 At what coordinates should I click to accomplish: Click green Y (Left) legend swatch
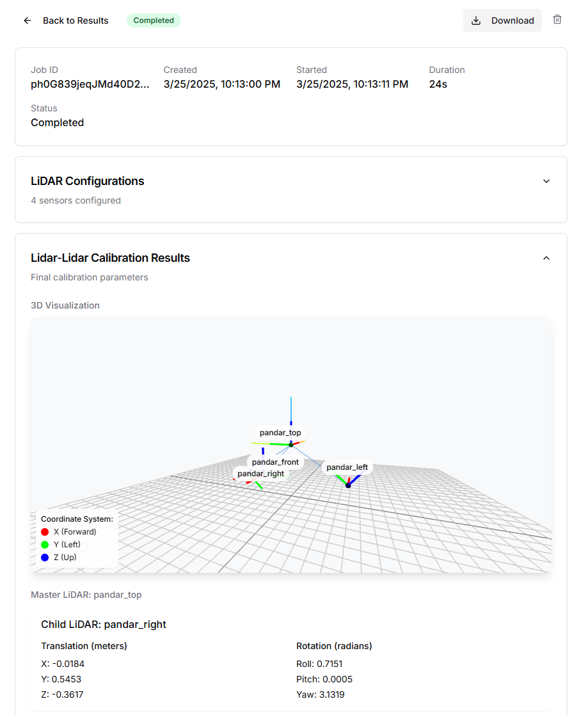45,545
